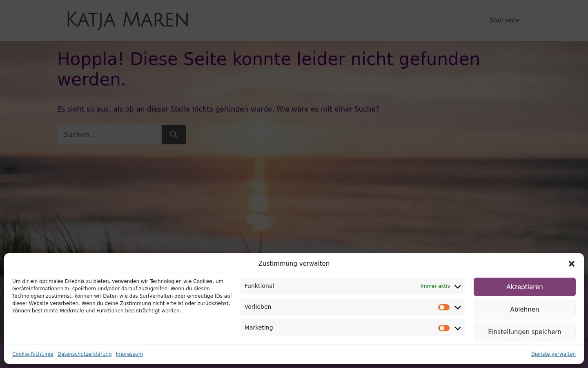Click the 'Funktional' category label
This screenshot has width=588, height=368.
(x=259, y=286)
